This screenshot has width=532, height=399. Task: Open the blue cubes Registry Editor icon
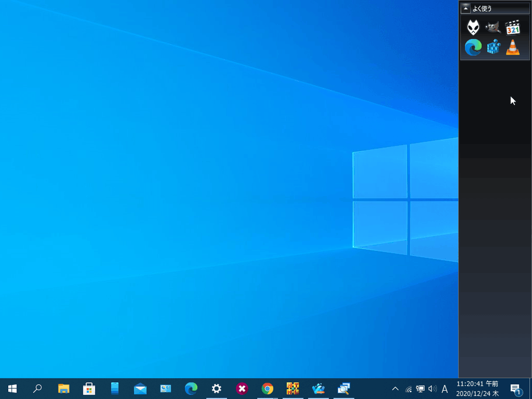[x=493, y=47]
